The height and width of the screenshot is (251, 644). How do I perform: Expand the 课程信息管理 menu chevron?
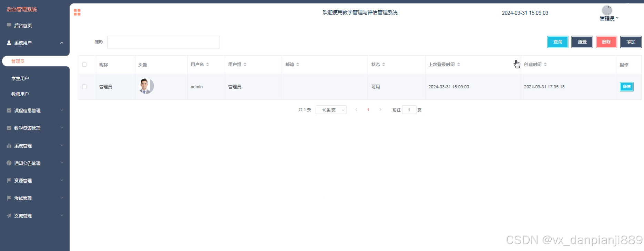62,110
